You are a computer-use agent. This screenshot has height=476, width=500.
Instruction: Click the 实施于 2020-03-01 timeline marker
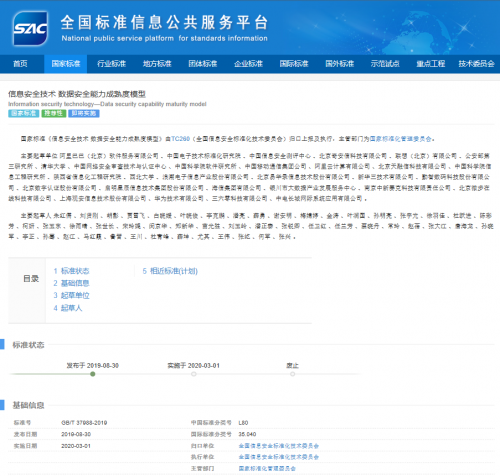[x=194, y=374]
